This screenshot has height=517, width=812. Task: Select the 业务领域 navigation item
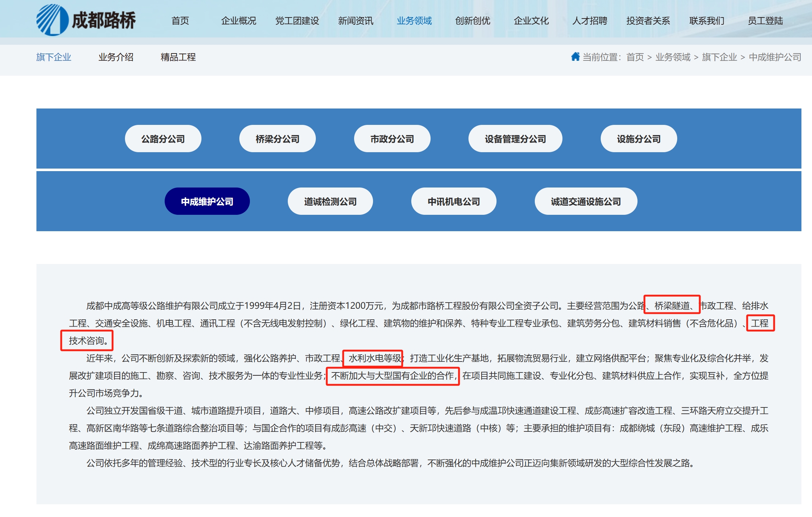414,21
